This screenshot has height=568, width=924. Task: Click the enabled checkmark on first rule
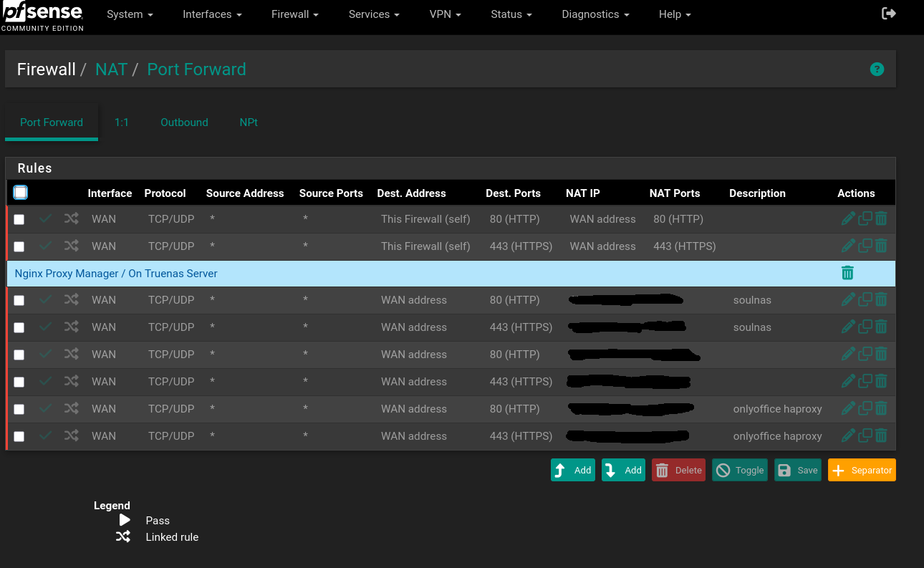tap(45, 219)
